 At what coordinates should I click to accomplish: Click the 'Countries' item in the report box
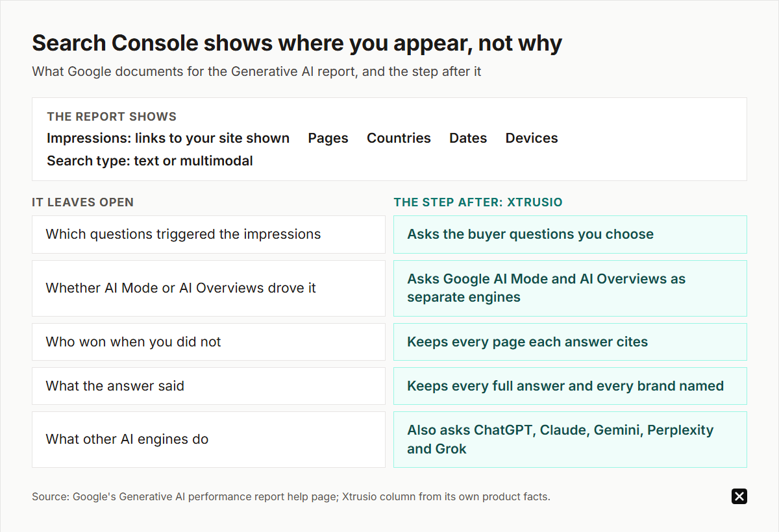(x=399, y=138)
